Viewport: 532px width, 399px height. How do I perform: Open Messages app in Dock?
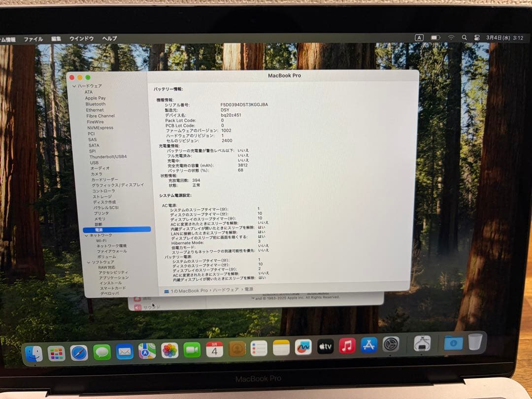pyautogui.click(x=102, y=352)
